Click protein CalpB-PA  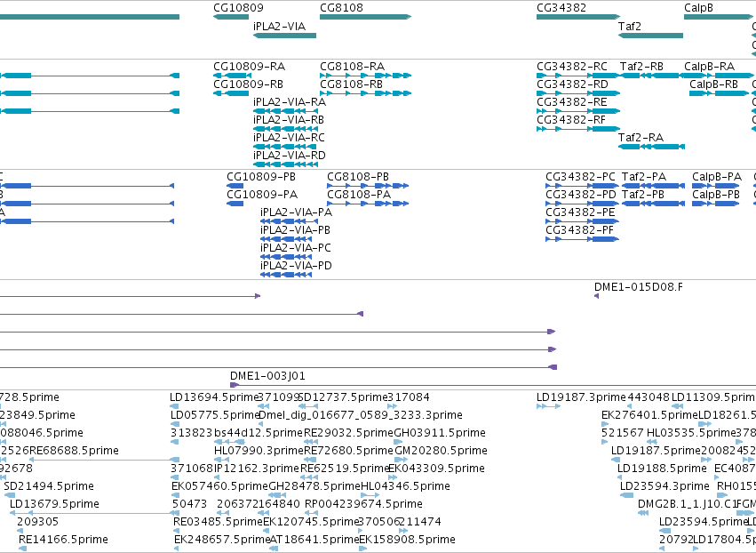717,177
